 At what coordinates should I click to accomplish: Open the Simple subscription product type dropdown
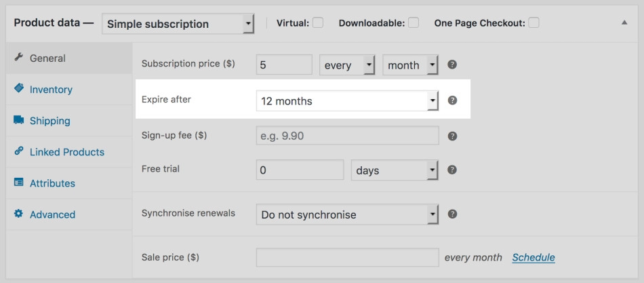(178, 24)
